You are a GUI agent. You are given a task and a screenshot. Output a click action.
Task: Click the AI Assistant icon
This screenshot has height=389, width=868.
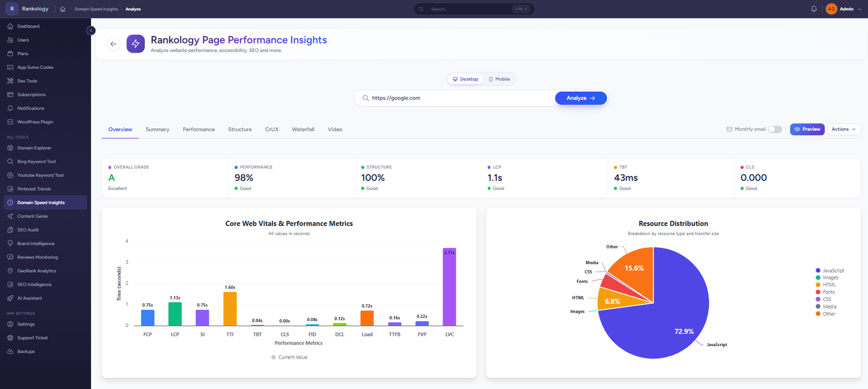[10, 298]
